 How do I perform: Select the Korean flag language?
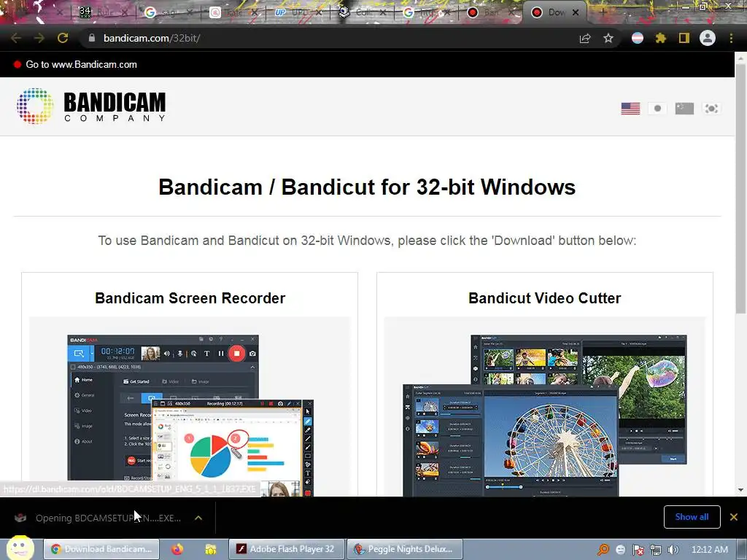coord(711,109)
